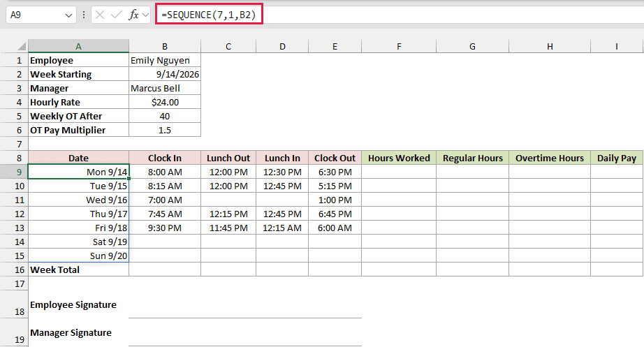
Task: Open the Name Box dropdown arrow
Action: coord(68,15)
